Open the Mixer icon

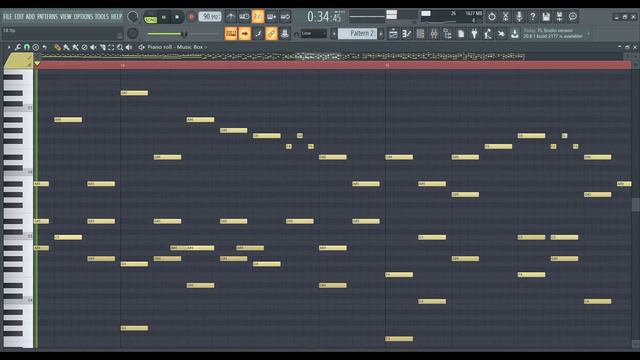click(434, 33)
